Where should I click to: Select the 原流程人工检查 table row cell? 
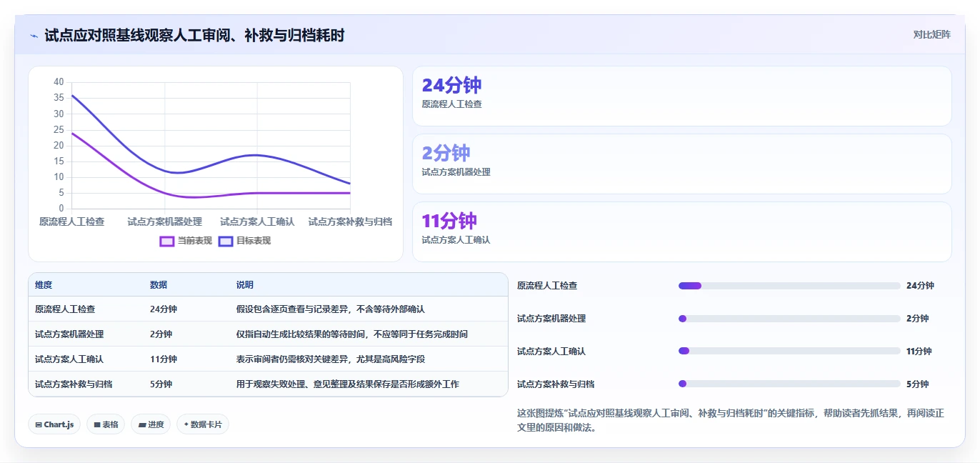click(x=86, y=309)
